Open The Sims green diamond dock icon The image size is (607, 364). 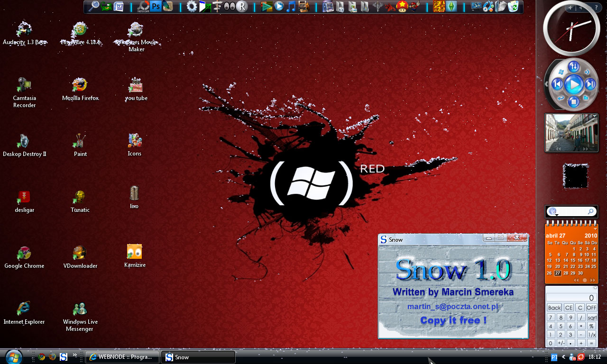451,6
